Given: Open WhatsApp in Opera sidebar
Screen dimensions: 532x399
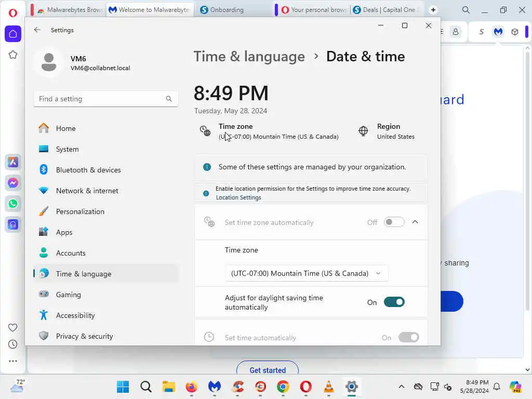Looking at the screenshot, I should click(13, 204).
